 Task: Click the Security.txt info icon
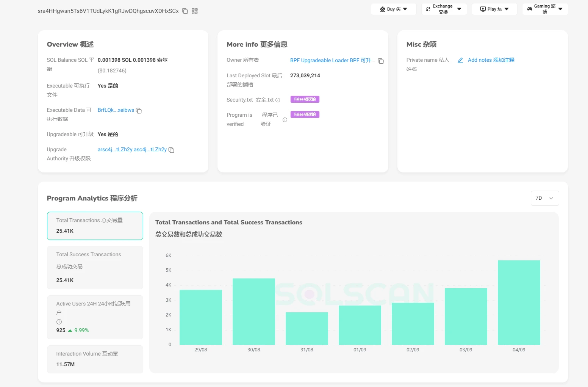(278, 100)
